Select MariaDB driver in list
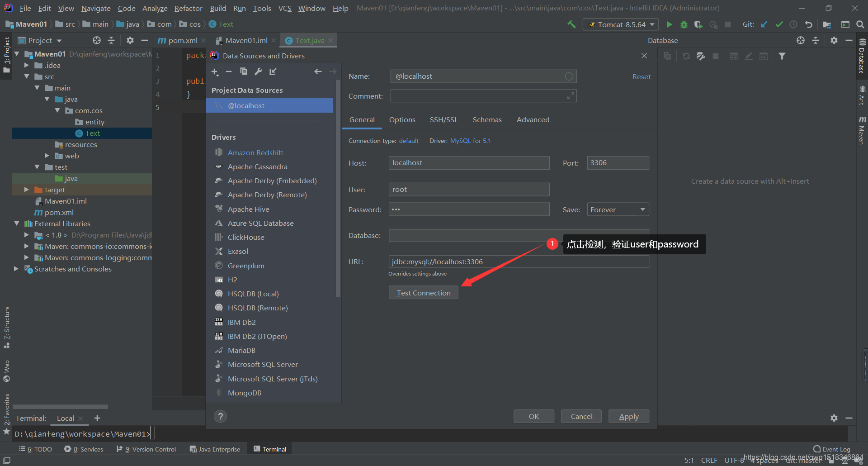 point(241,350)
